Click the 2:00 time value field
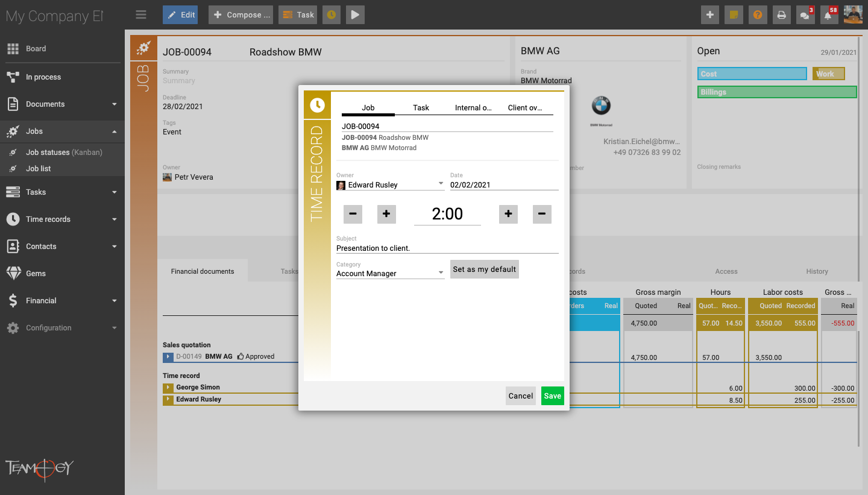Image resolution: width=868 pixels, height=495 pixels. [x=447, y=214]
